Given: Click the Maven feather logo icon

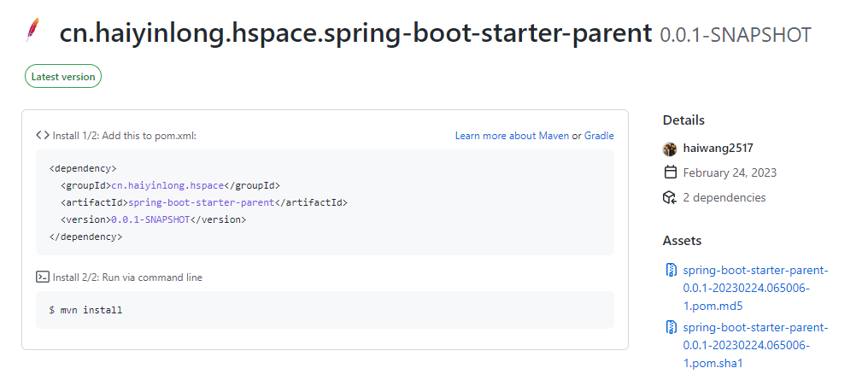Looking at the screenshot, I should pos(33,32).
